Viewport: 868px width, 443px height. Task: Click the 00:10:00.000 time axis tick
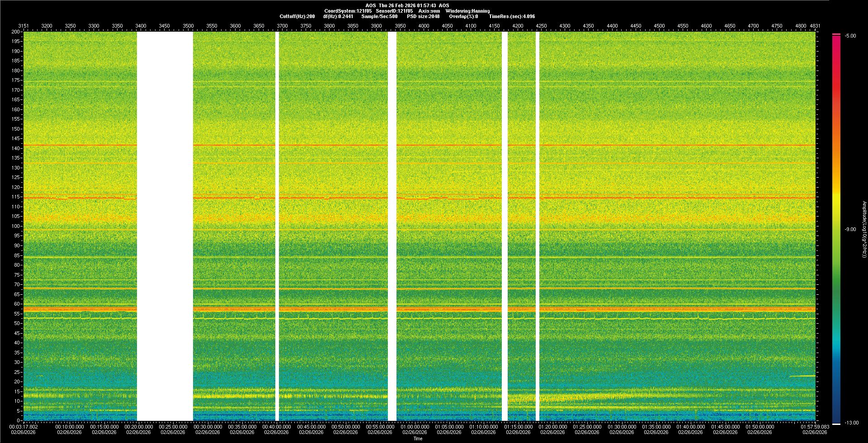tap(70, 427)
